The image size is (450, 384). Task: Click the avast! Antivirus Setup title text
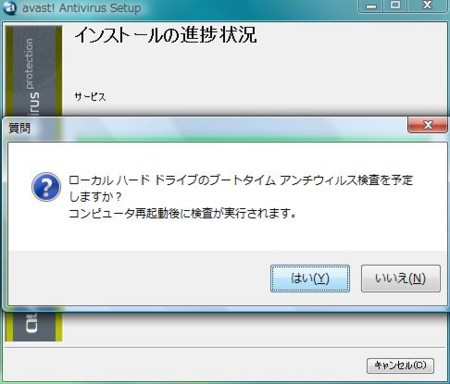pos(82,8)
